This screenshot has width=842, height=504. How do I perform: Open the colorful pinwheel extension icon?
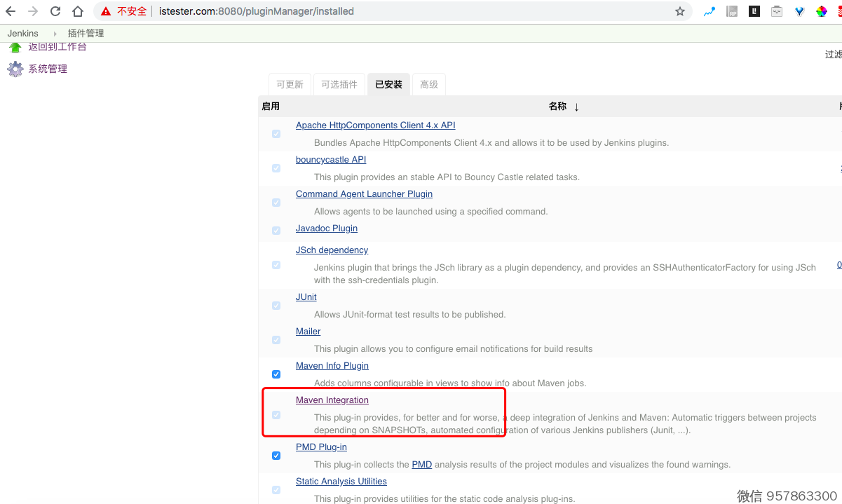point(821,11)
